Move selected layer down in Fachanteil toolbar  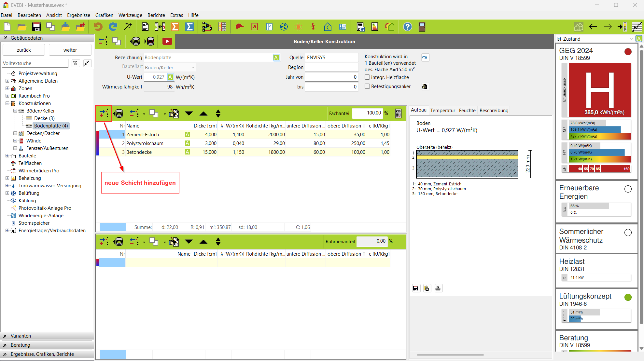pyautogui.click(x=189, y=114)
